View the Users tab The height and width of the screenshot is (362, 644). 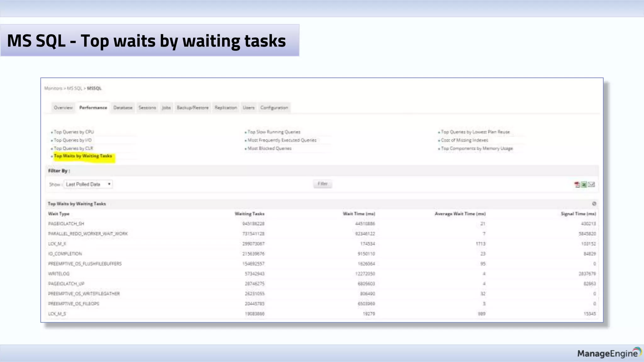249,107
